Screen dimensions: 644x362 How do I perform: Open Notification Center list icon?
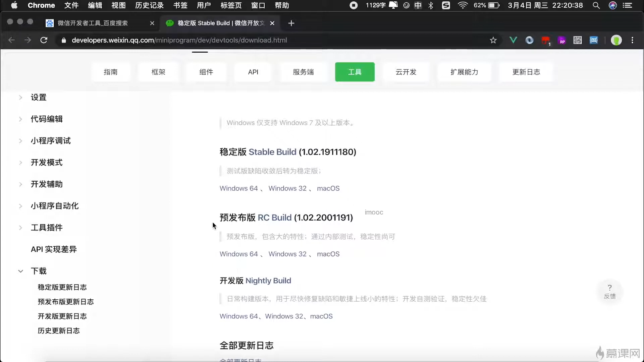tap(628, 5)
